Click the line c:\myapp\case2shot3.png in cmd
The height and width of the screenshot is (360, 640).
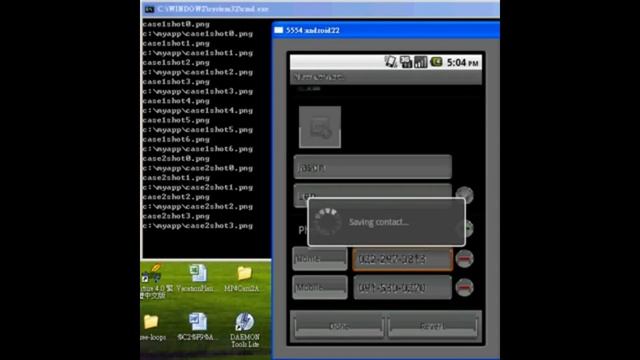coord(198,226)
